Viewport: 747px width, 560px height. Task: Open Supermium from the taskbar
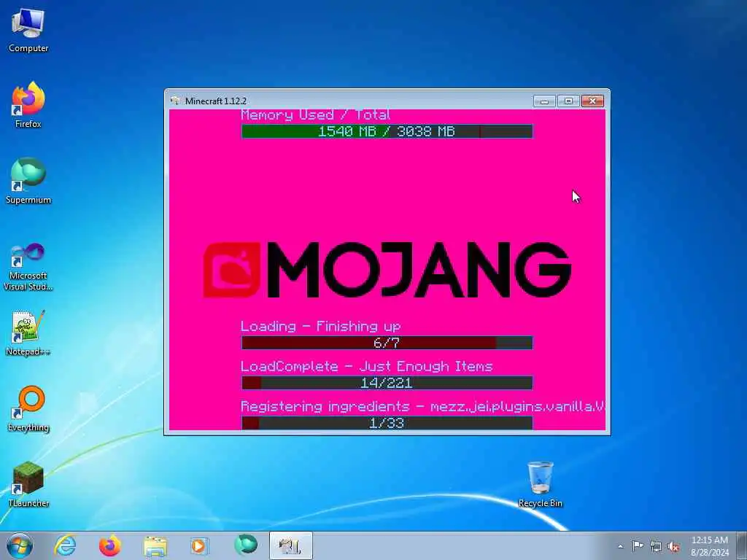[x=245, y=545]
